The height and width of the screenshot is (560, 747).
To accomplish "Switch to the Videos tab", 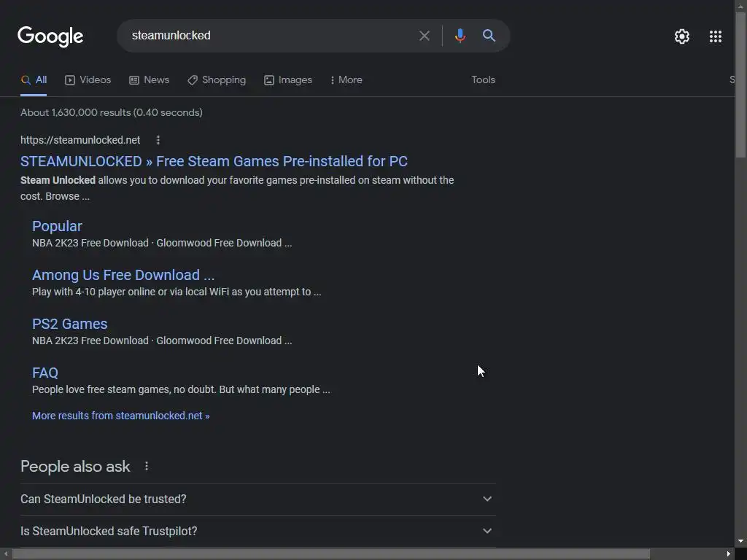I will pyautogui.click(x=88, y=80).
